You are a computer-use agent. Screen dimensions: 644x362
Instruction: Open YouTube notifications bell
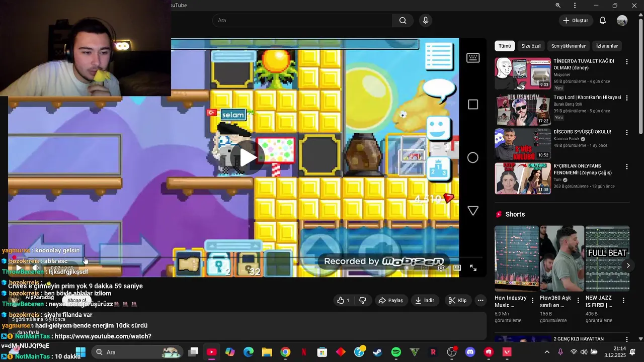coord(603,21)
